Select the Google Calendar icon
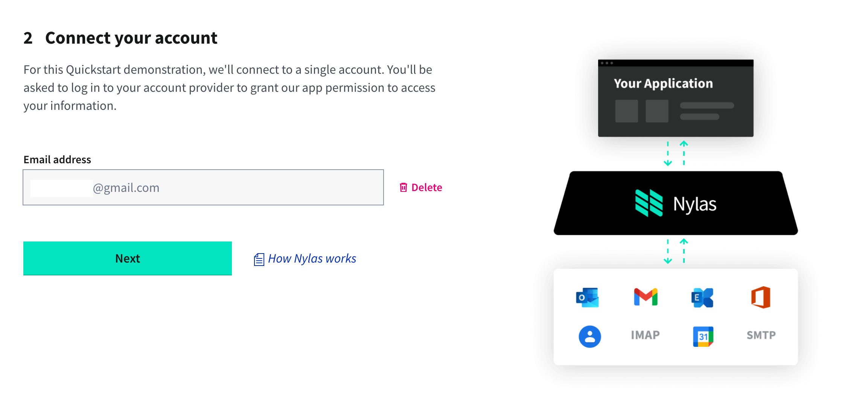This screenshot has width=868, height=404. click(702, 336)
